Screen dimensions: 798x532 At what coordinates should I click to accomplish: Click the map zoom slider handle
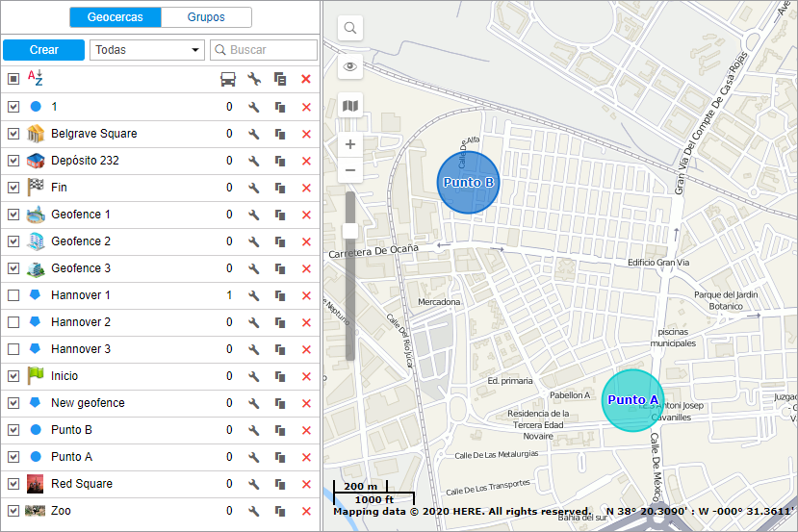point(350,230)
